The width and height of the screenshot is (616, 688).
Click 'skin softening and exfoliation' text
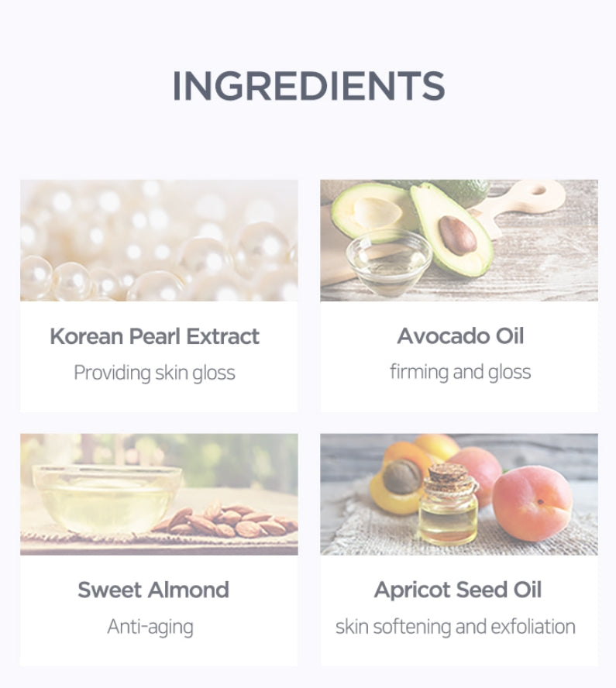[456, 627]
